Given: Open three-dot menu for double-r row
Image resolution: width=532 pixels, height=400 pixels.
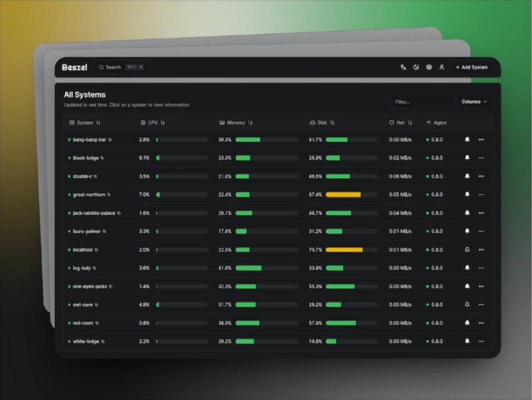Looking at the screenshot, I should 481,176.
